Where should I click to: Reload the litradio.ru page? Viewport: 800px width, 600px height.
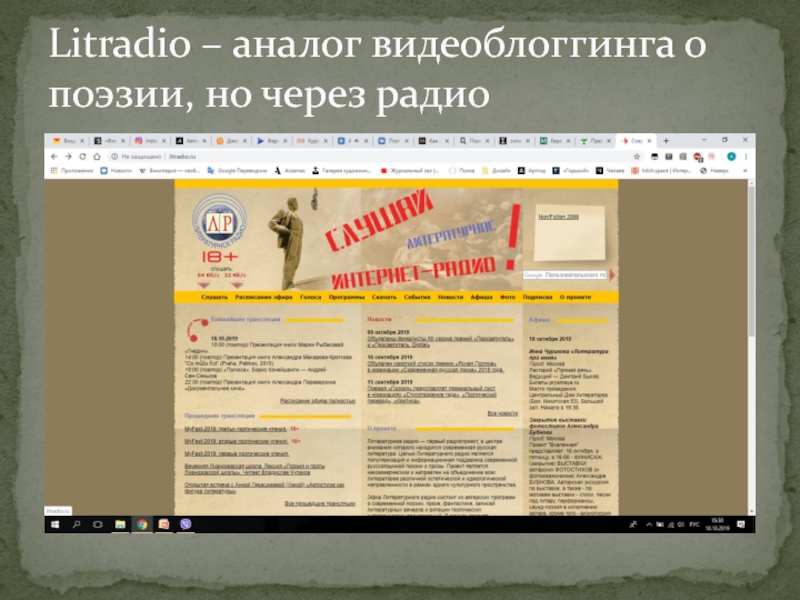coord(83,157)
